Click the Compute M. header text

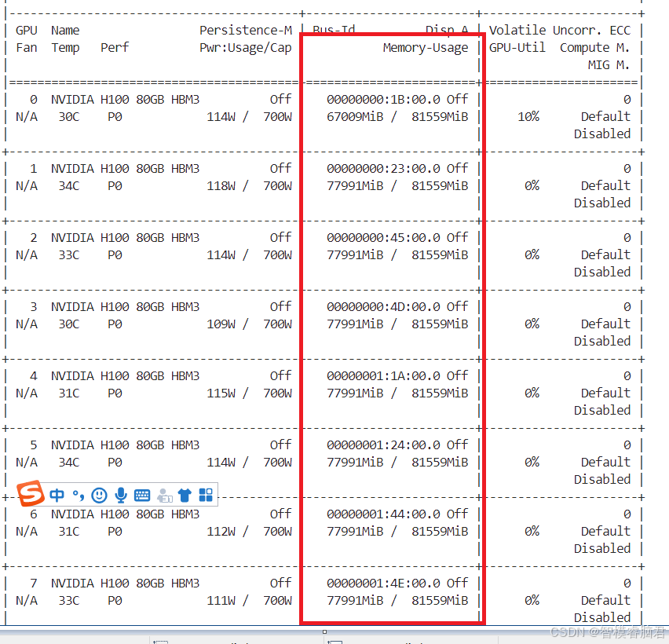(x=594, y=48)
